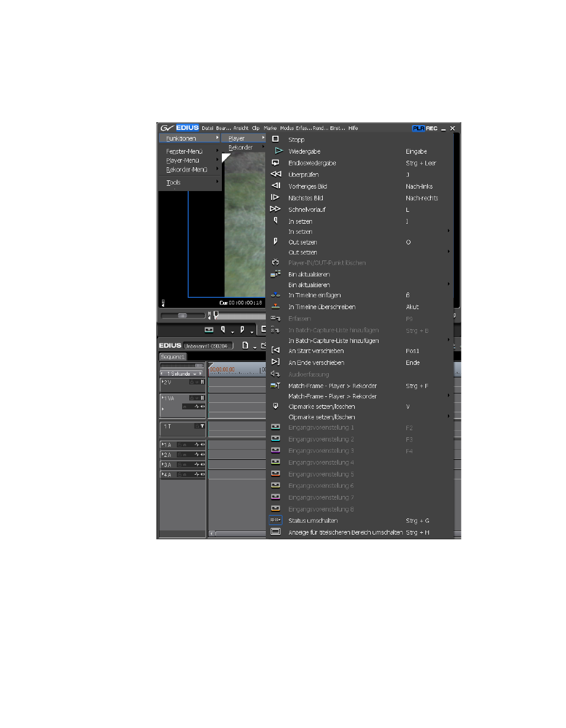This screenshot has width=566, height=728.
Task: Open Set In dropdown arrow below player
Action: point(232,332)
